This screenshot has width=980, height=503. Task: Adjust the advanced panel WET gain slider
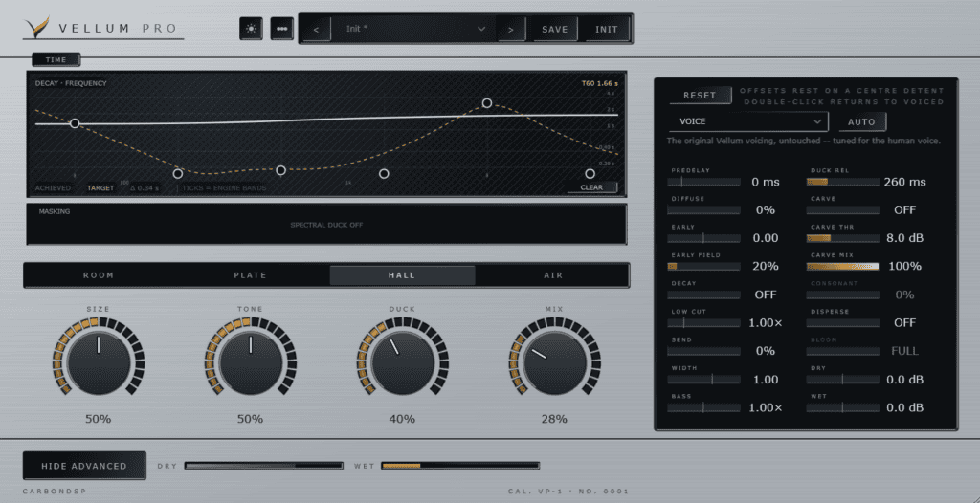(x=842, y=407)
